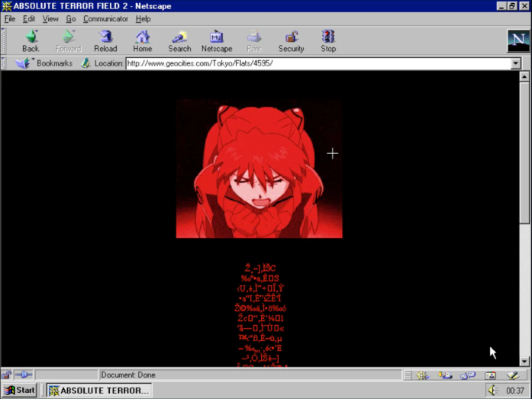Select the ABSOLUTE TERROR taskbar button
This screenshot has height=399, width=532.
tap(98, 391)
